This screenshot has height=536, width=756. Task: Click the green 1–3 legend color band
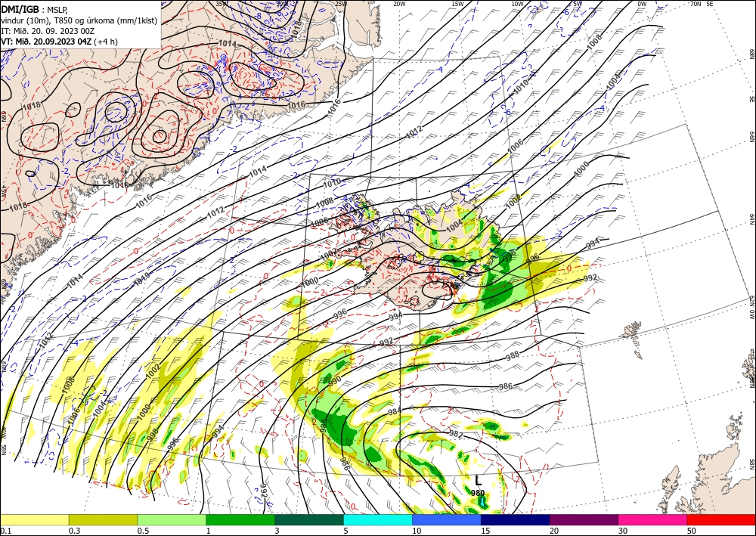pos(240,519)
